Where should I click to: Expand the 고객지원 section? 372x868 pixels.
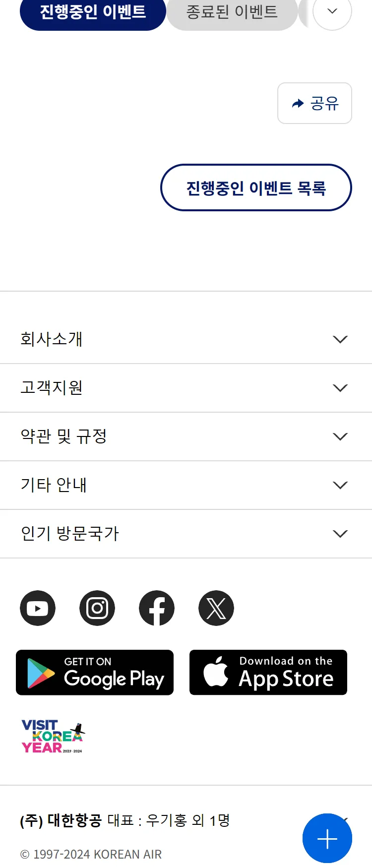click(x=186, y=388)
